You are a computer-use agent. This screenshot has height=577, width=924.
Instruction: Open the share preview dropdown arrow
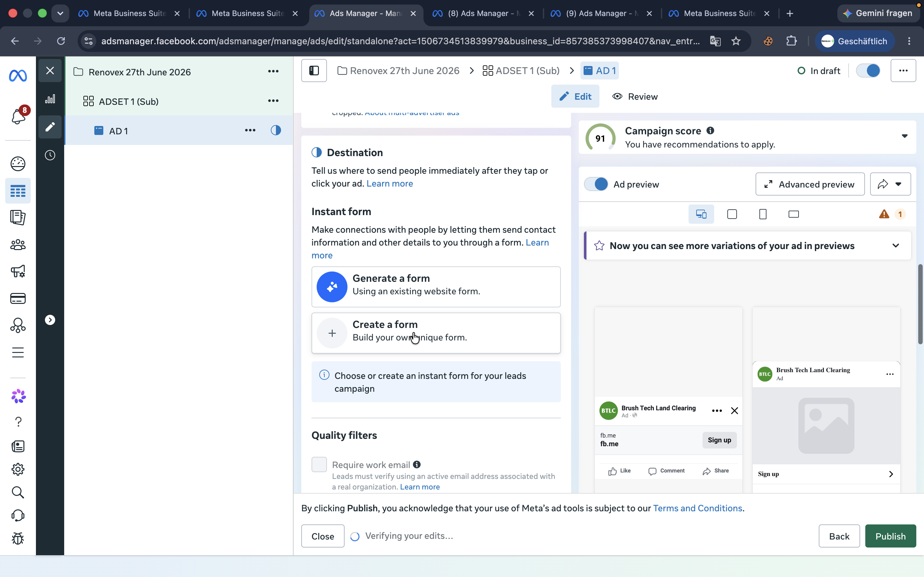898,184
